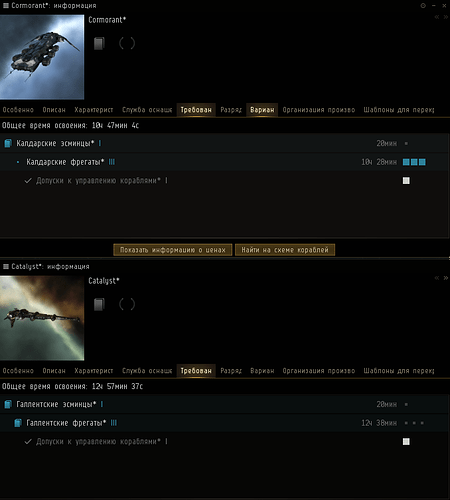Image resolution: width=450 pixels, height=500 pixels.
Task: Click the Cormorant ship preview thumbnail
Action: pos(42,57)
